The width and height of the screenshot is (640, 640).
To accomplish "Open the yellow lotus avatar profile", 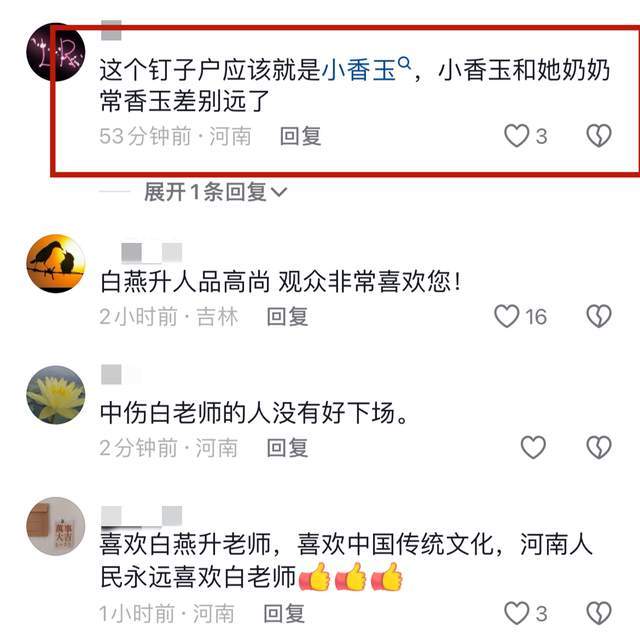I will coord(56,395).
